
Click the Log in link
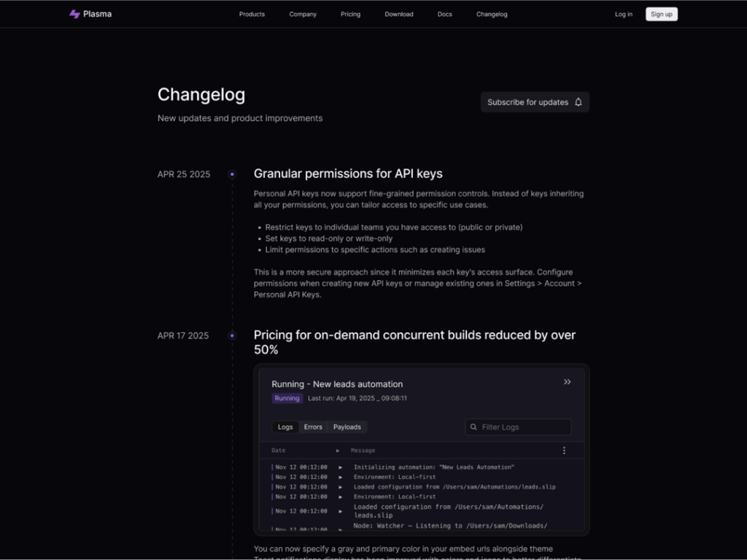(624, 14)
